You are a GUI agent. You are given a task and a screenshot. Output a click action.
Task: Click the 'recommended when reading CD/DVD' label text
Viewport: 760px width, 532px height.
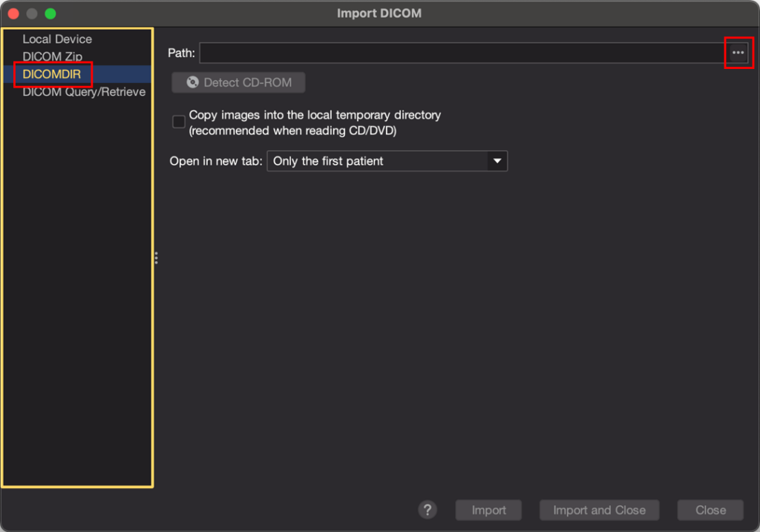click(294, 131)
